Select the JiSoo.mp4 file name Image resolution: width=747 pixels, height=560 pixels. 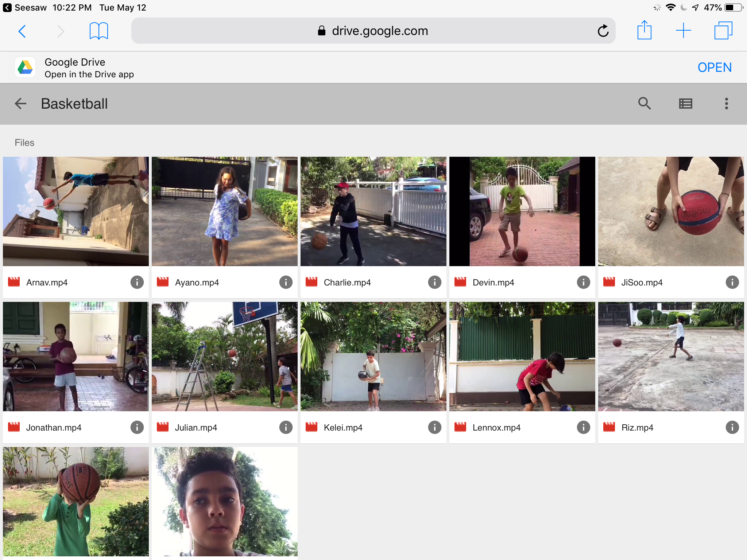tap(642, 283)
